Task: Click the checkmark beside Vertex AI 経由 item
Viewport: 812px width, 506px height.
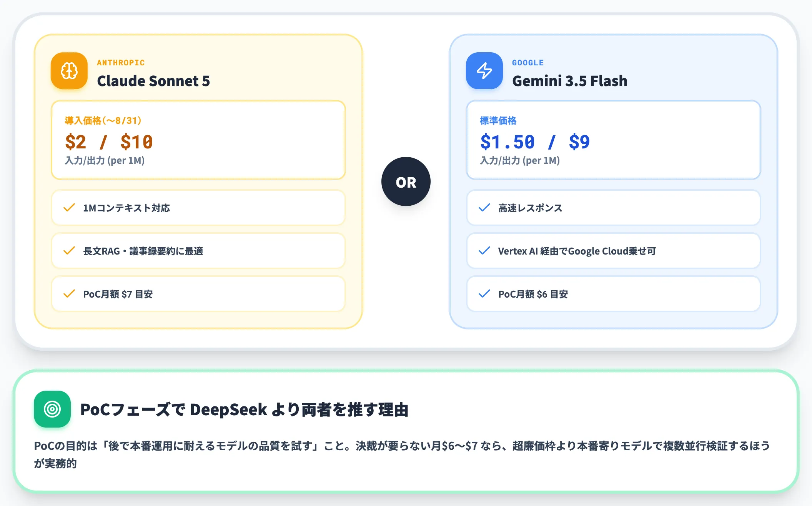Action: click(x=484, y=251)
